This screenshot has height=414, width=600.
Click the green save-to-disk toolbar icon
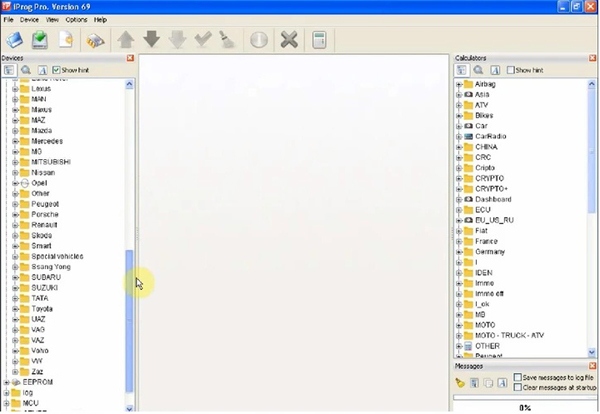(x=40, y=40)
